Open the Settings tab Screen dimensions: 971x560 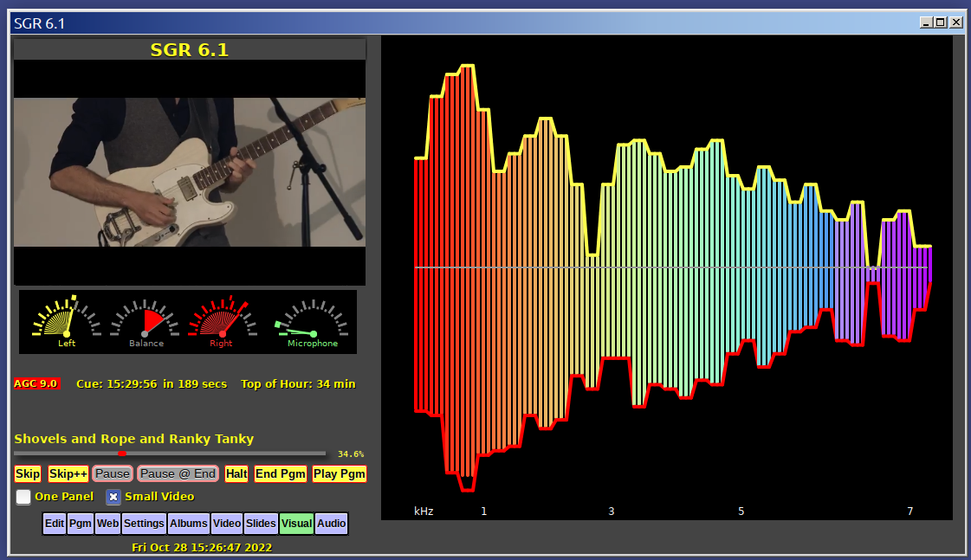pos(144,524)
